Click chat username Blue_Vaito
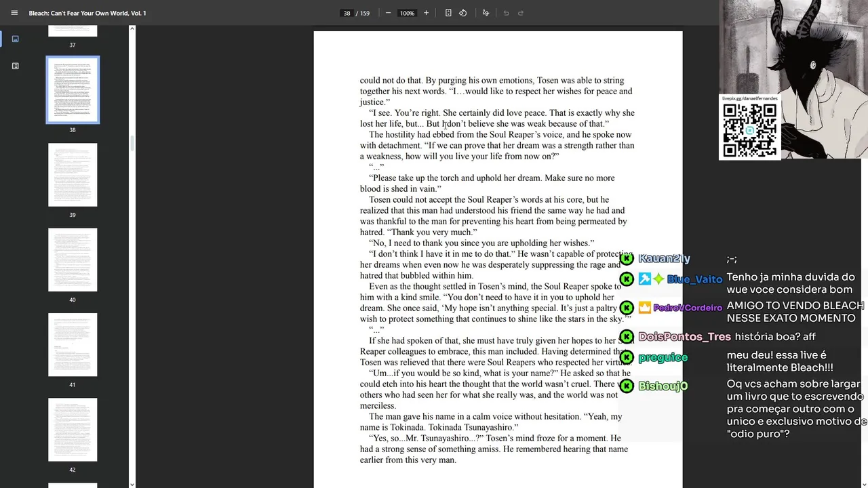 tap(694, 279)
